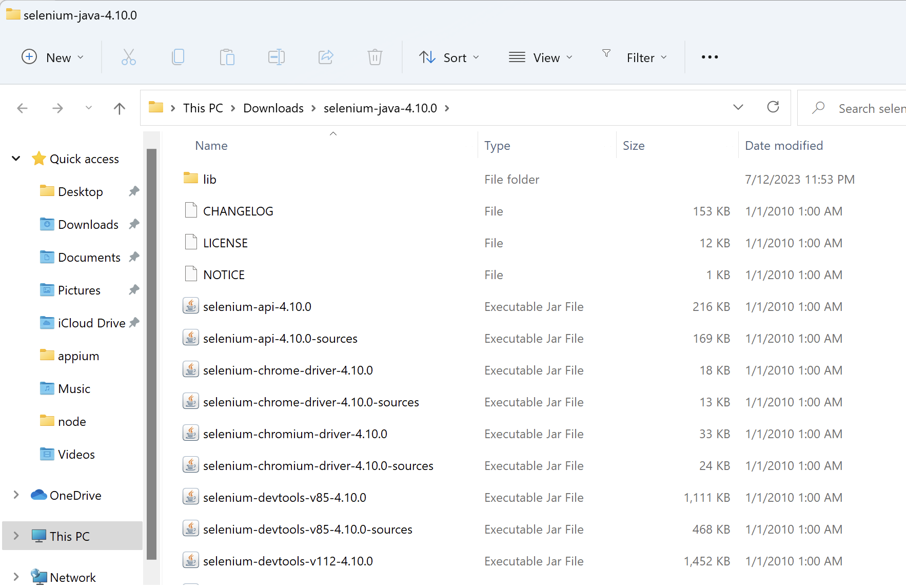Go up one folder level arrow
906x588 pixels.
coord(119,108)
